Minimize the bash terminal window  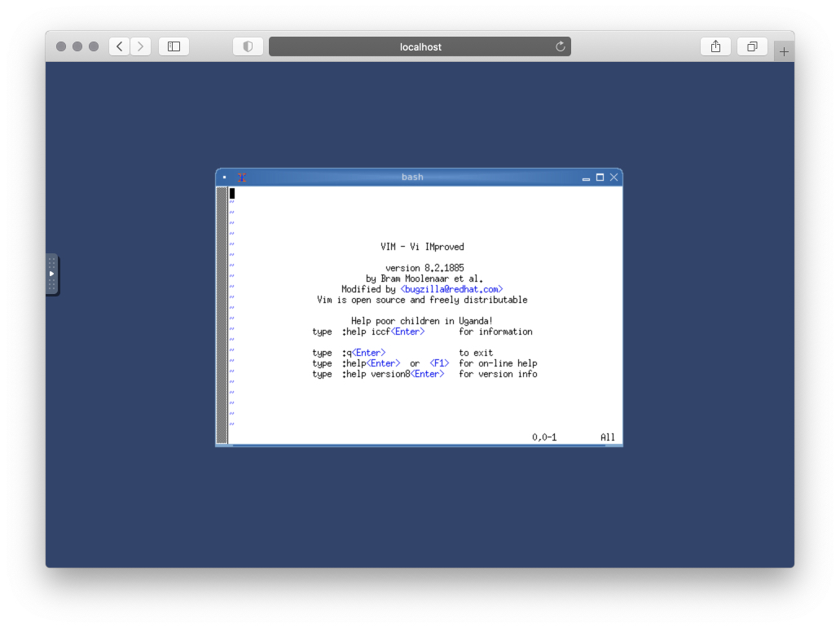[x=586, y=177]
